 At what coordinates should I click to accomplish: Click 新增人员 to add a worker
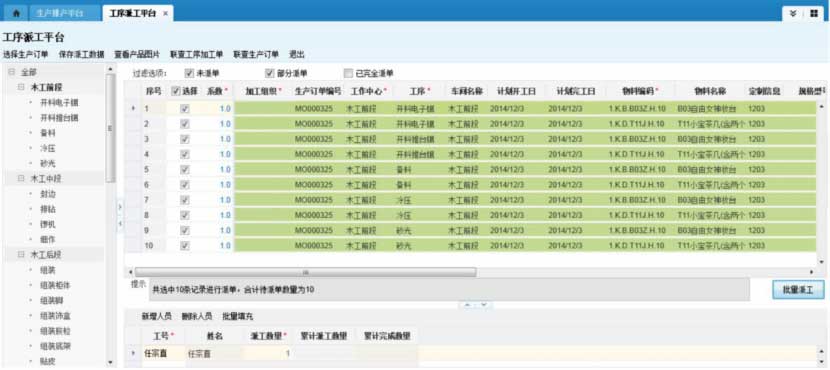[156, 317]
